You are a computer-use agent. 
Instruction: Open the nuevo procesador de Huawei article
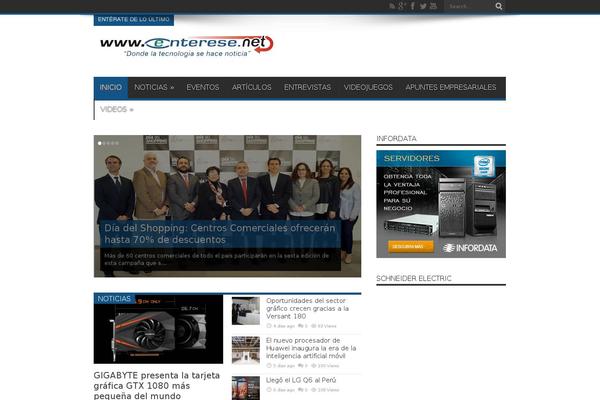(311, 348)
